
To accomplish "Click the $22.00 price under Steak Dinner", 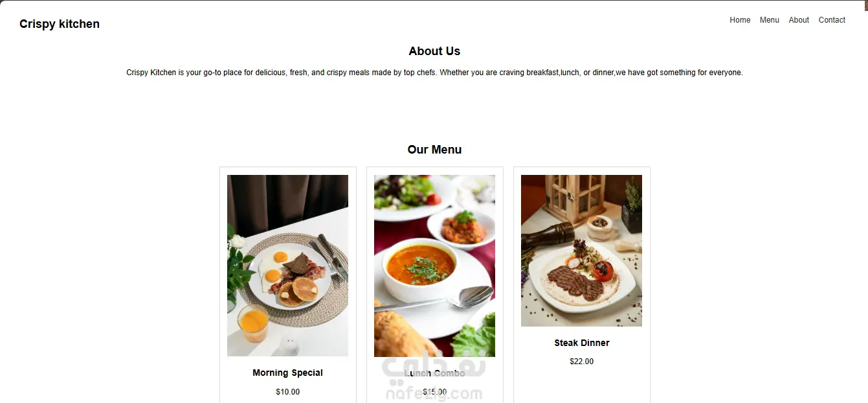I will pyautogui.click(x=581, y=362).
